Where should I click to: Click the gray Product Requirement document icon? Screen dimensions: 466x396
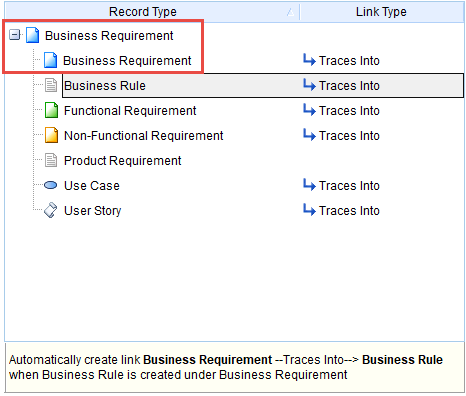(x=51, y=160)
